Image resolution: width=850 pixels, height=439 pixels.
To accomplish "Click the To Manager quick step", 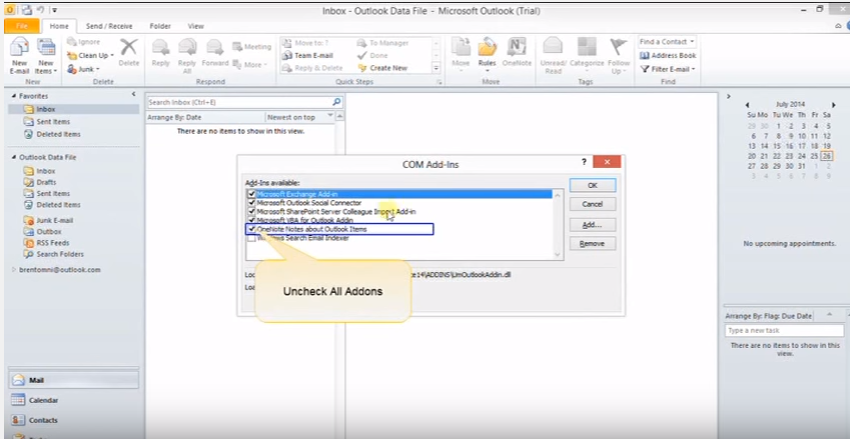I will pos(383,43).
